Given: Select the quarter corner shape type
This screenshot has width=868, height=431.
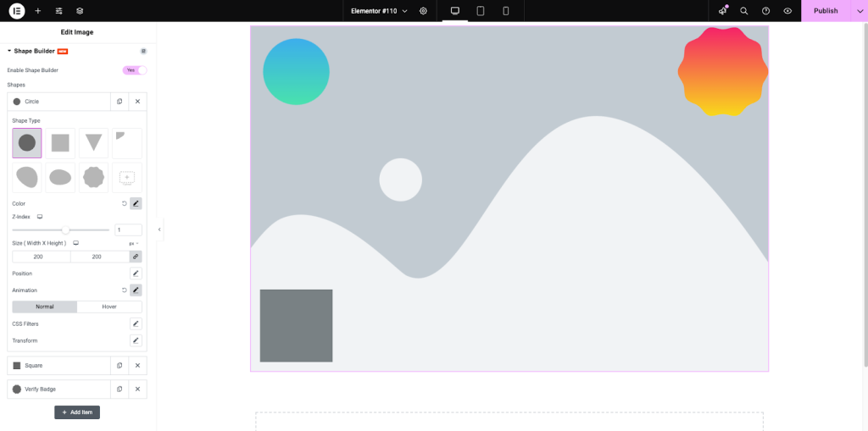Looking at the screenshot, I should (x=127, y=143).
